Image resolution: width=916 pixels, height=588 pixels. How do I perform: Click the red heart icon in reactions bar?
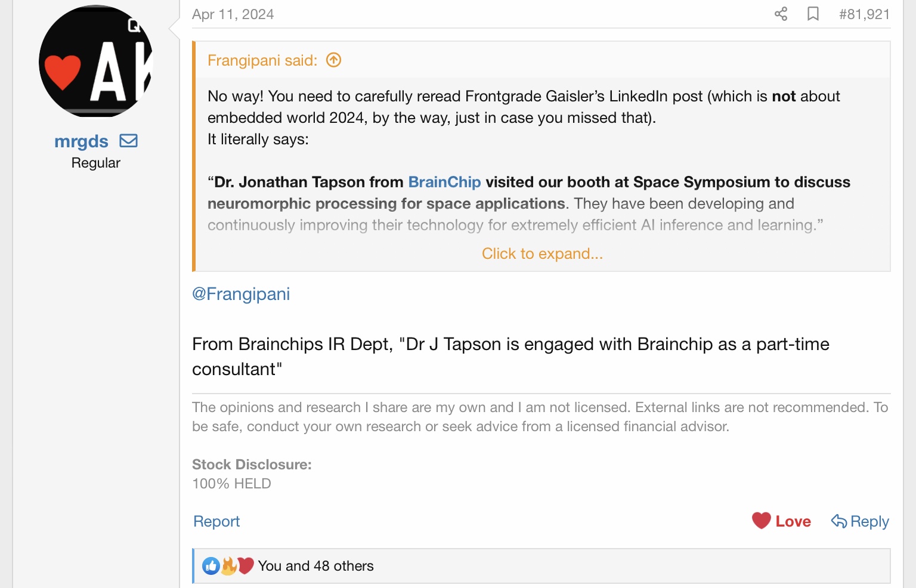246,565
